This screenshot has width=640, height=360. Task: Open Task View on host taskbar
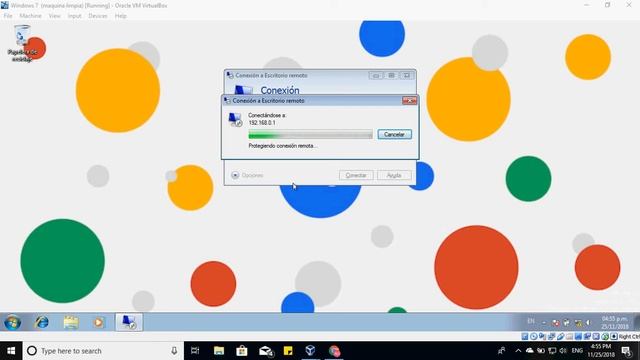pyautogui.click(x=195, y=351)
